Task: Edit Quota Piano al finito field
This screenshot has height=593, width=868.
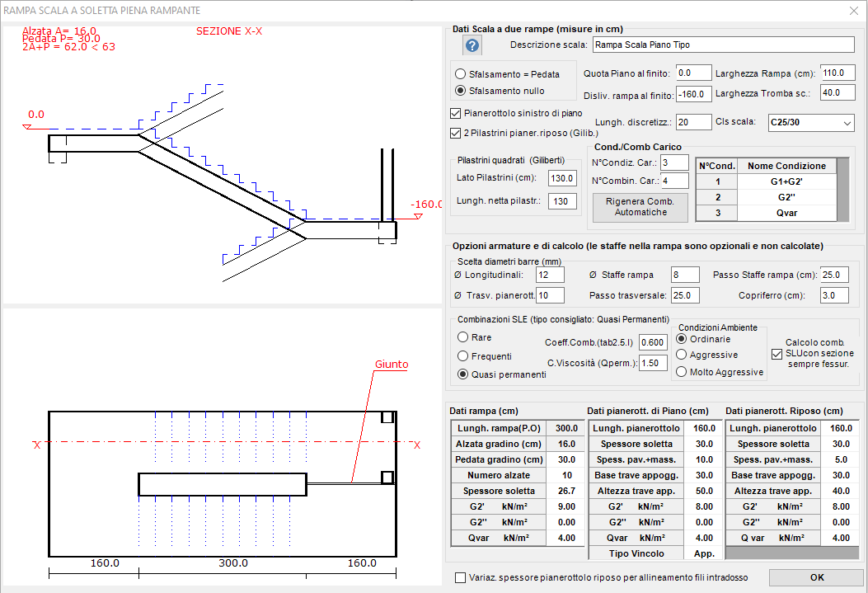Action: pos(693,73)
